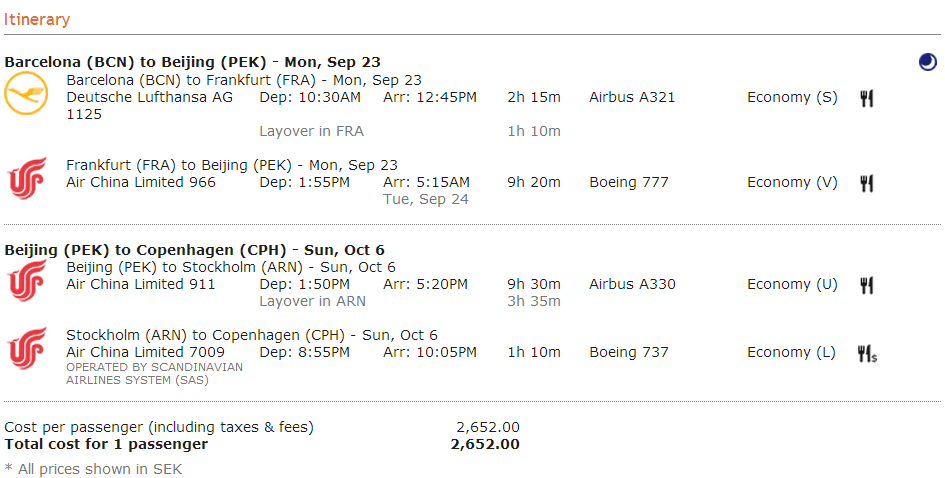Click the overnight flight moon icon
Screen dimensions: 945x478
click(x=928, y=62)
